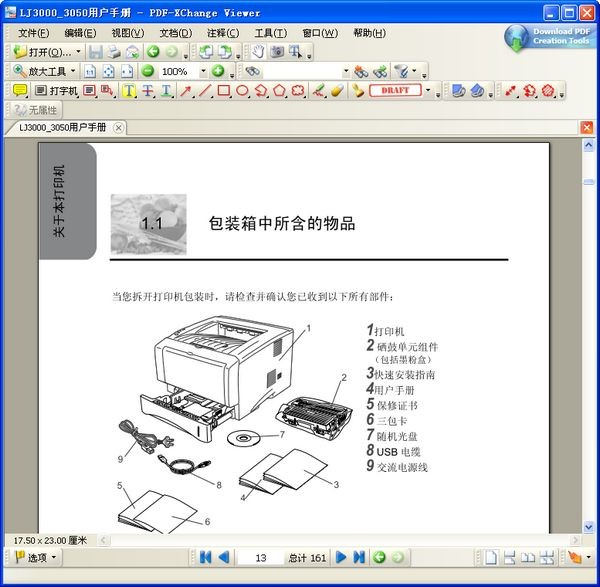
Task: Click the DRAFT stamp tool
Action: tap(395, 90)
